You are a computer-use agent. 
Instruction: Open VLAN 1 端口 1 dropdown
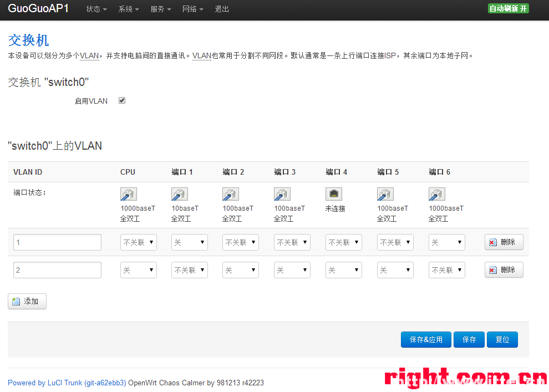tap(190, 242)
